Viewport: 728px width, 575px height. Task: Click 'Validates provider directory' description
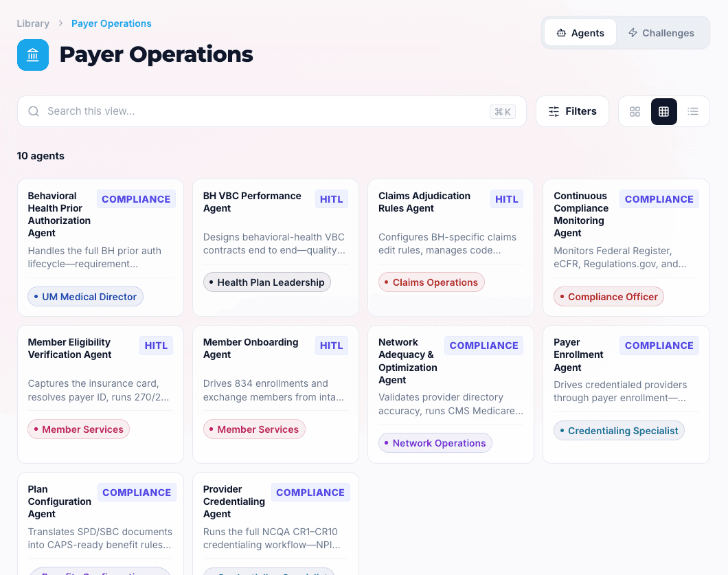[x=451, y=404]
